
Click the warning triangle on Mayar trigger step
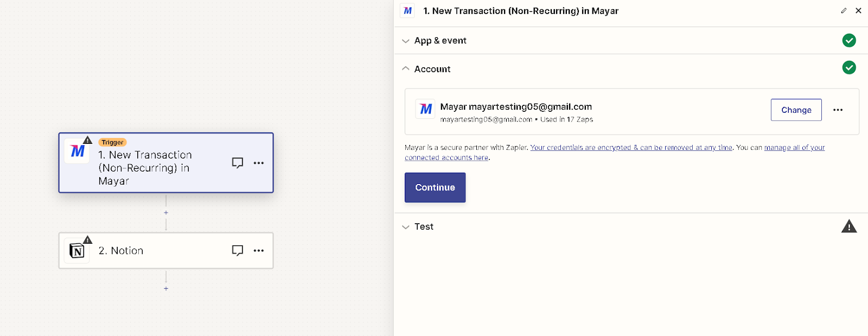[88, 140]
